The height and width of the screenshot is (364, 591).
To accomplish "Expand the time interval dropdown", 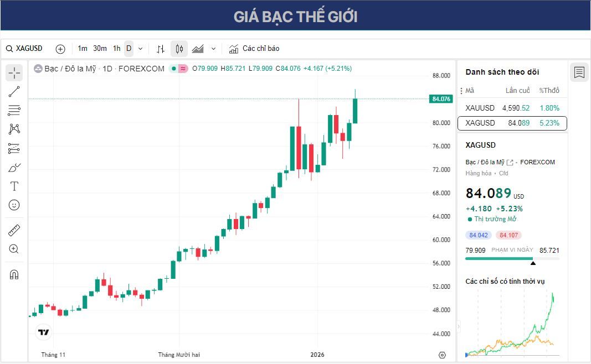I will [x=140, y=49].
